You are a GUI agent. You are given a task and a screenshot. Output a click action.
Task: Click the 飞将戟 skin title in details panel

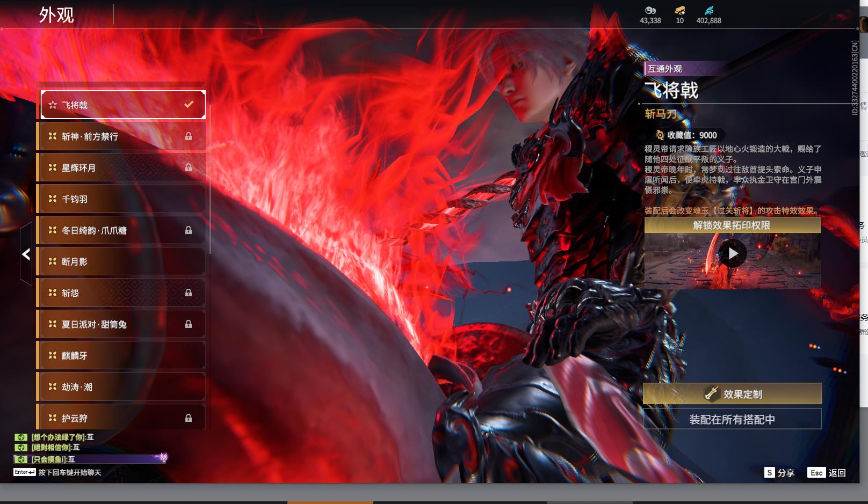tap(671, 90)
